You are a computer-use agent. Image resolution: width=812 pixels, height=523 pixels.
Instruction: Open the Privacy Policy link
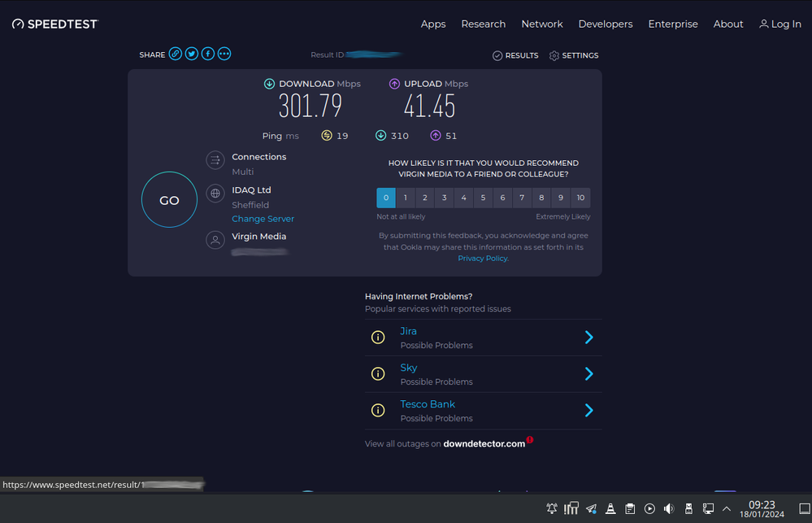click(x=483, y=258)
